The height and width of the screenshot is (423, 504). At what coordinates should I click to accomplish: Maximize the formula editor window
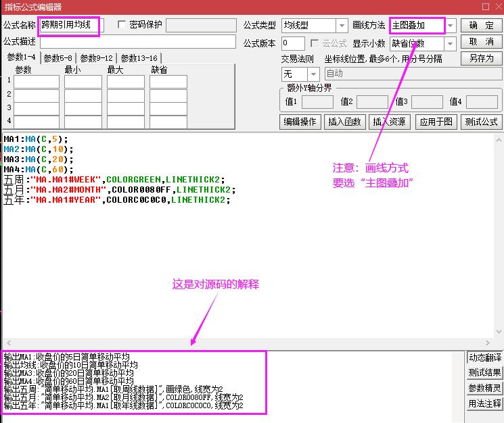pyautogui.click(x=484, y=7)
